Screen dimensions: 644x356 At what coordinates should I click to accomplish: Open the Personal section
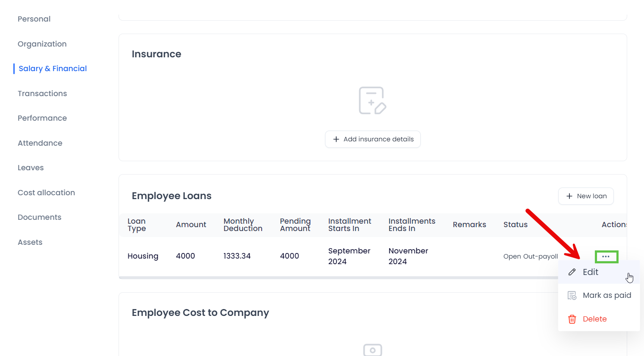[x=34, y=19]
